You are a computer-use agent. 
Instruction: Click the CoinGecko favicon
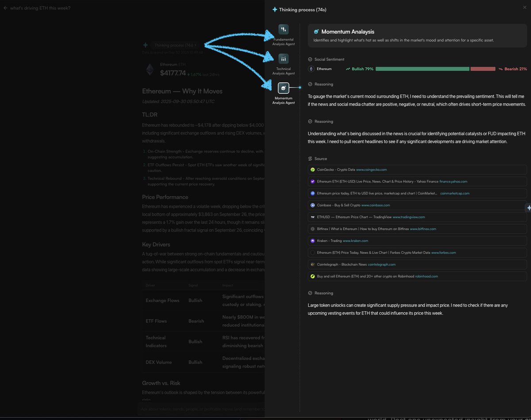click(312, 170)
